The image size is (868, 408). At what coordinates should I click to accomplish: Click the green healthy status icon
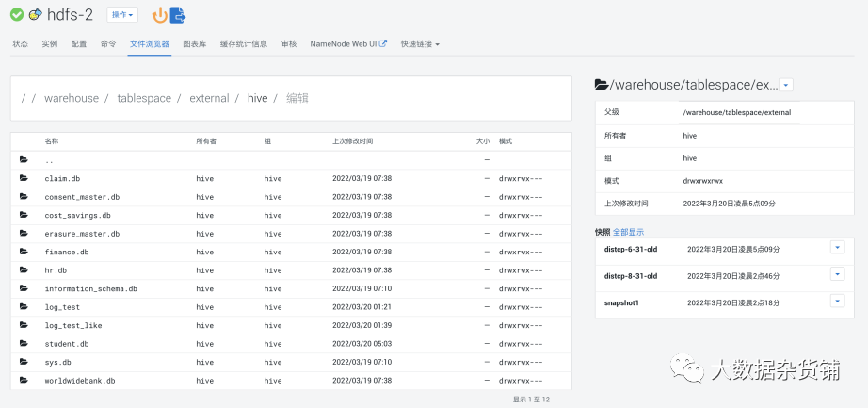(x=17, y=15)
